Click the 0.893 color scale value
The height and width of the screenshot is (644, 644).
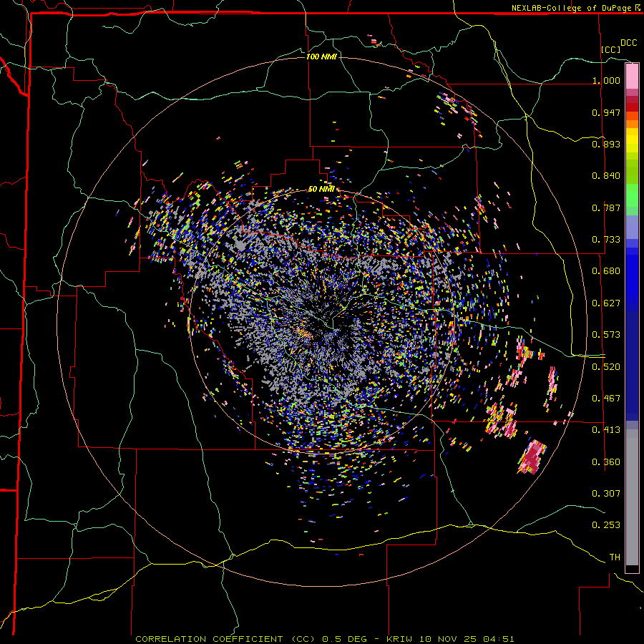(606, 144)
